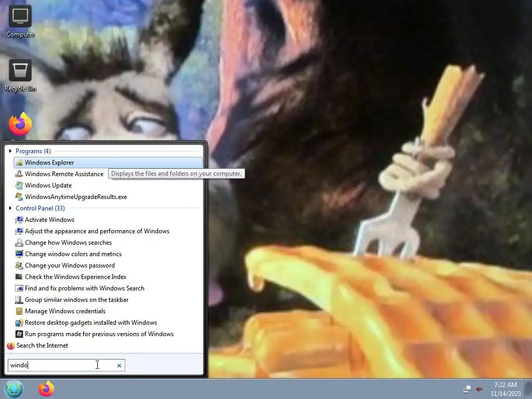Click the WindowsAnytimeUpgradeResults.exe icon
532x399 pixels.
[x=19, y=197]
